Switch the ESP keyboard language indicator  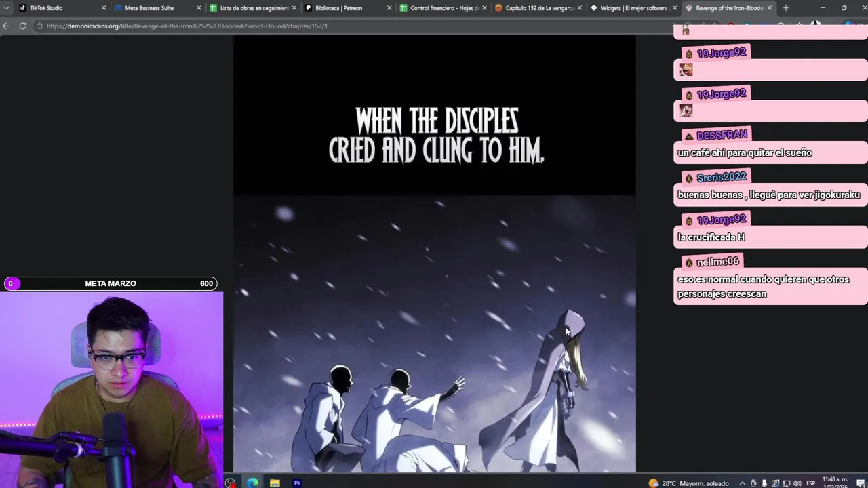point(811,483)
